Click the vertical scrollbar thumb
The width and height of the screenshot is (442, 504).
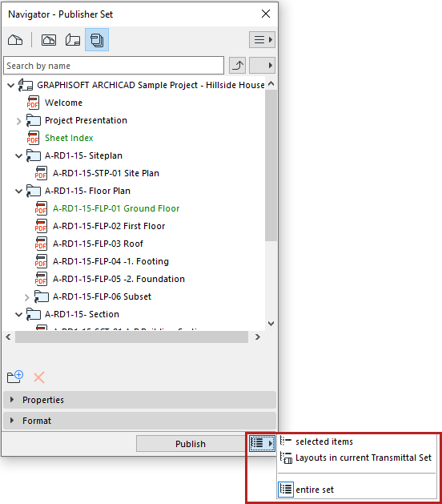pyautogui.click(x=271, y=165)
